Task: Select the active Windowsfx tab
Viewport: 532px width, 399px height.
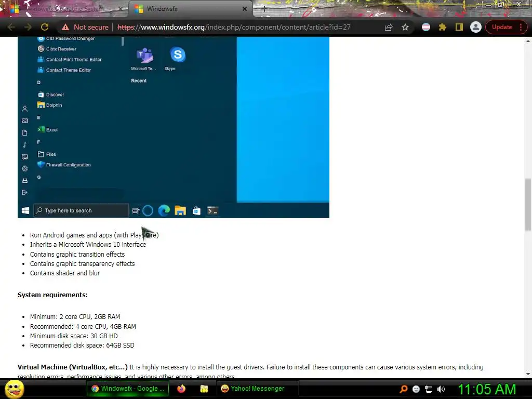Action: (x=190, y=9)
